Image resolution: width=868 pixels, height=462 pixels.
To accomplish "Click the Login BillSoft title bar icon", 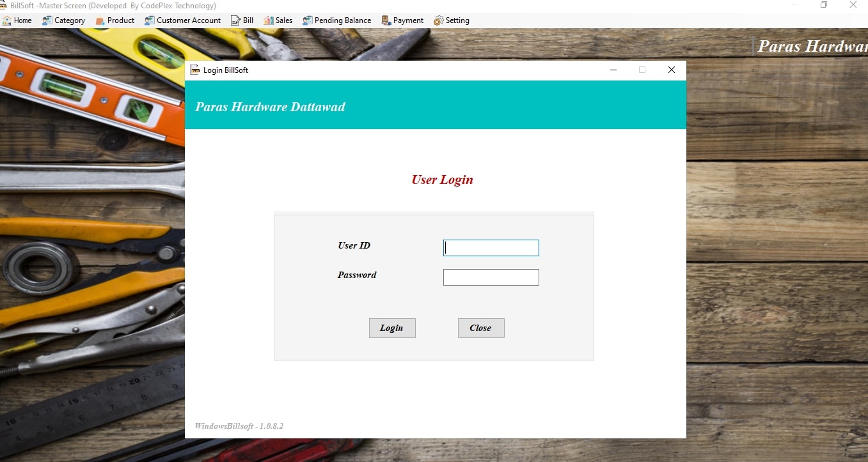I will [x=195, y=70].
